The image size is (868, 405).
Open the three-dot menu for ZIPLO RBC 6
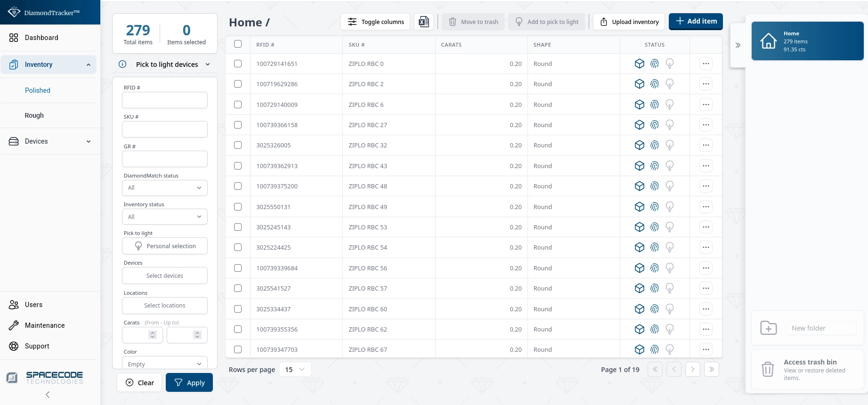click(706, 105)
